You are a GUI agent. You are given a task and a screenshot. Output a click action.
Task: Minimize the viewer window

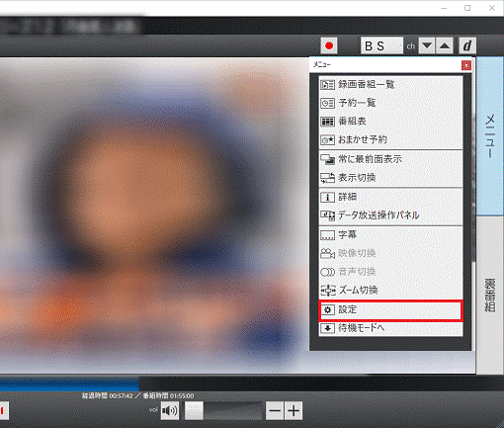coord(444,8)
